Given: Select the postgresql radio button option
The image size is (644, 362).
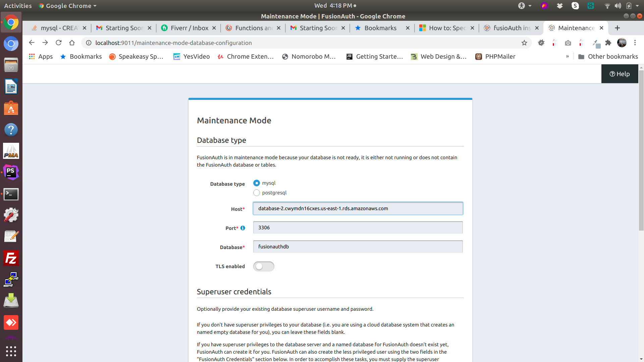Looking at the screenshot, I should point(256,192).
